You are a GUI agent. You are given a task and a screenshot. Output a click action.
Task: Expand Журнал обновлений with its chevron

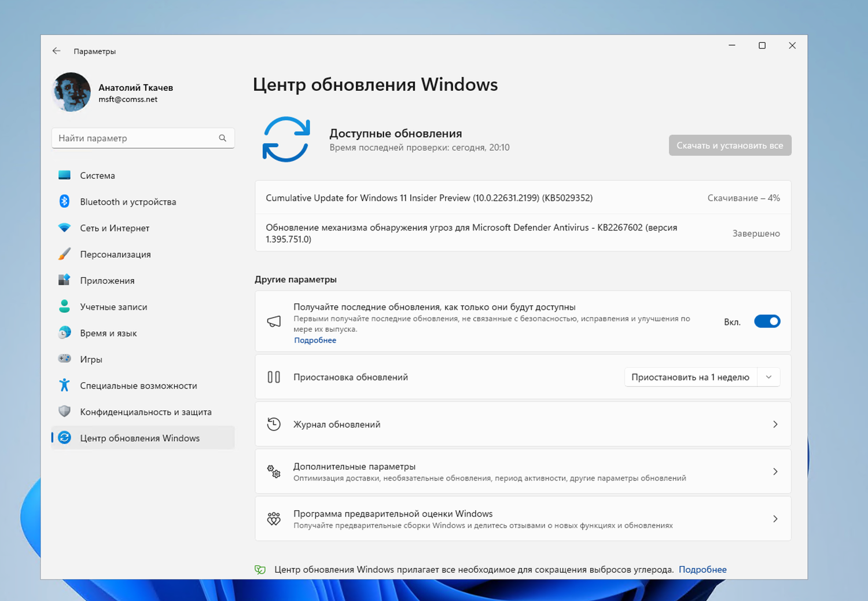pos(775,424)
